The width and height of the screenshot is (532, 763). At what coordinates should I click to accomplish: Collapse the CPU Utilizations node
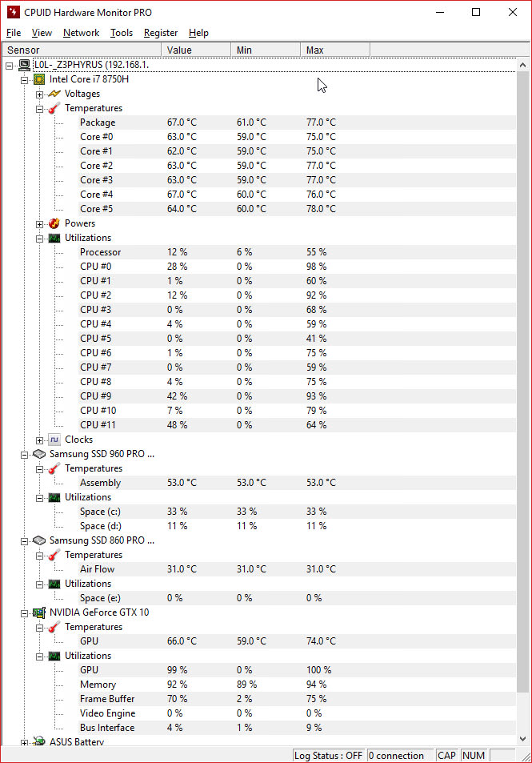[x=39, y=239]
